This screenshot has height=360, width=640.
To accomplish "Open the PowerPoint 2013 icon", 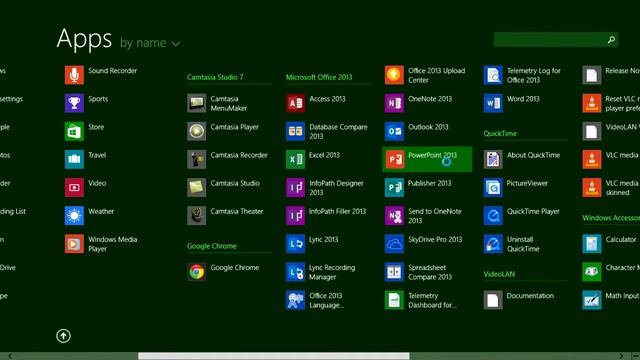I will (394, 159).
